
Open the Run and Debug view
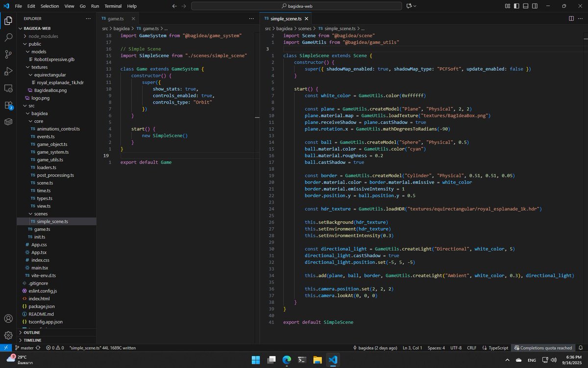click(8, 72)
